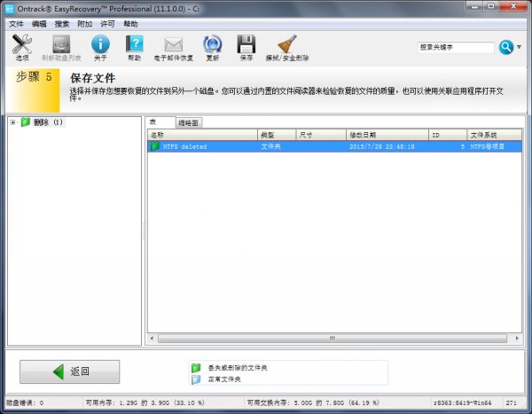Viewport: 532px width, 414px height.
Task: Click the 刷新磁盘列表 refresh disk list icon
Action: tap(61, 48)
